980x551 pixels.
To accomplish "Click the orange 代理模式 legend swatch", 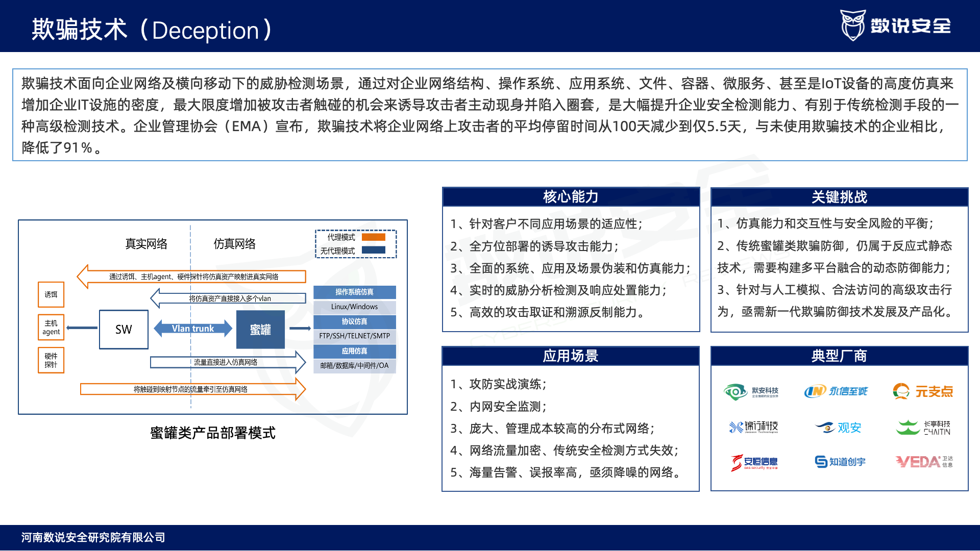I will 374,237.
